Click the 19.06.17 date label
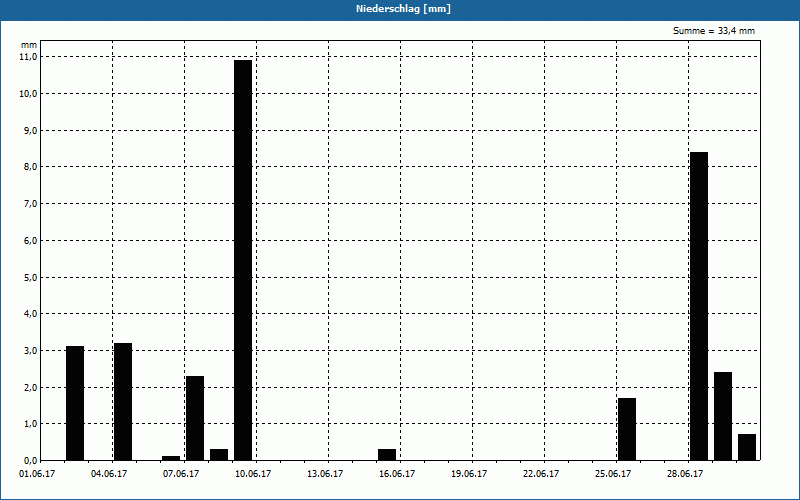Image resolution: width=800 pixels, height=500 pixels. coord(469,474)
